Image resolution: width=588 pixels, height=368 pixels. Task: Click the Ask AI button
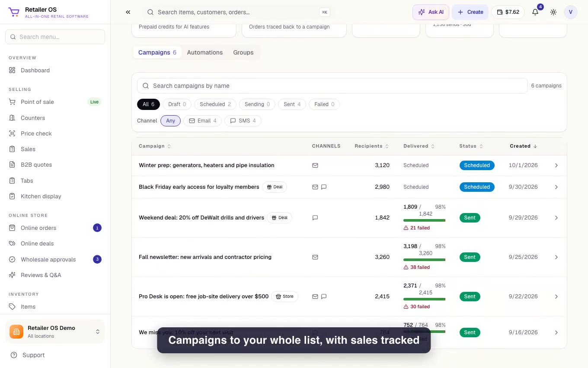[431, 12]
